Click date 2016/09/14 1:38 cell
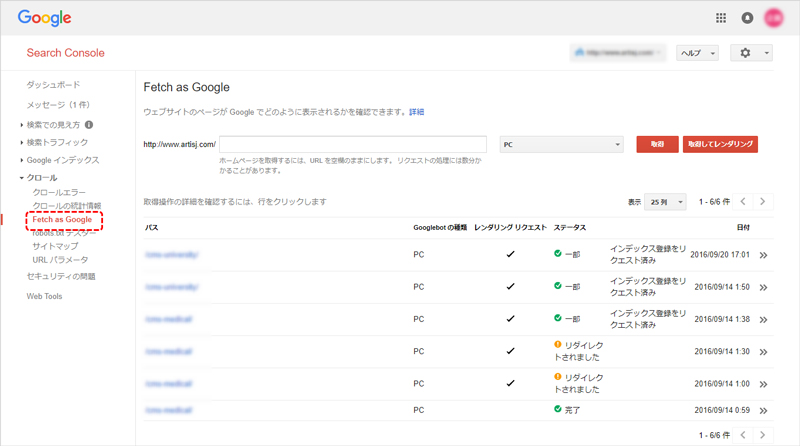This screenshot has height=446, width=800. (x=722, y=319)
